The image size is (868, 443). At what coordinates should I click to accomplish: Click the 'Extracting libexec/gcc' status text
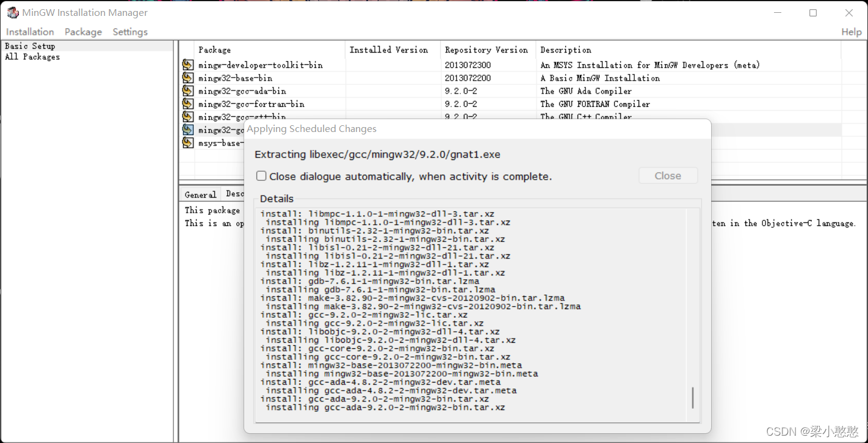[377, 155]
